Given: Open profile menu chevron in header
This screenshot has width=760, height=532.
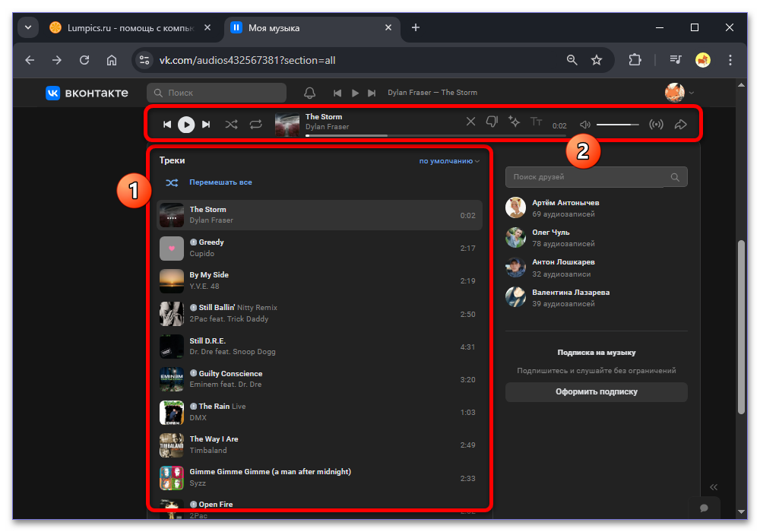Looking at the screenshot, I should (x=692, y=93).
